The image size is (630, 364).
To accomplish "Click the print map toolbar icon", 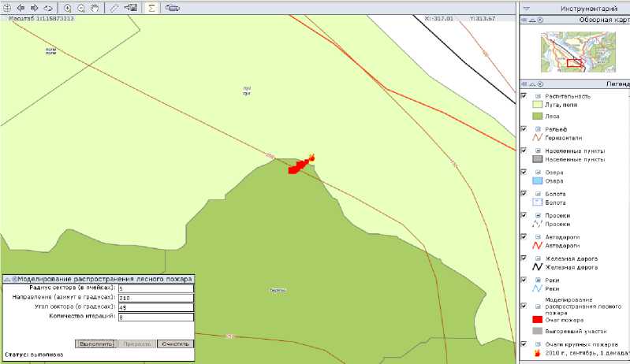I will click(173, 8).
